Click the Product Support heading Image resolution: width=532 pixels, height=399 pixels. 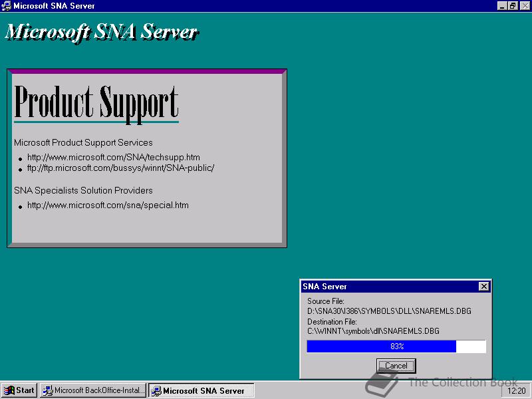coord(96,104)
